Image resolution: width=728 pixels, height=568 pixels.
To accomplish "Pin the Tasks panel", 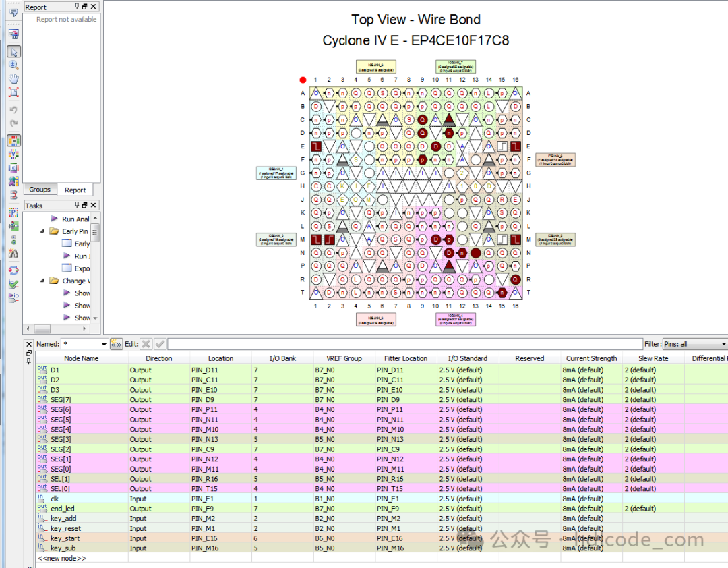I will pyautogui.click(x=77, y=205).
